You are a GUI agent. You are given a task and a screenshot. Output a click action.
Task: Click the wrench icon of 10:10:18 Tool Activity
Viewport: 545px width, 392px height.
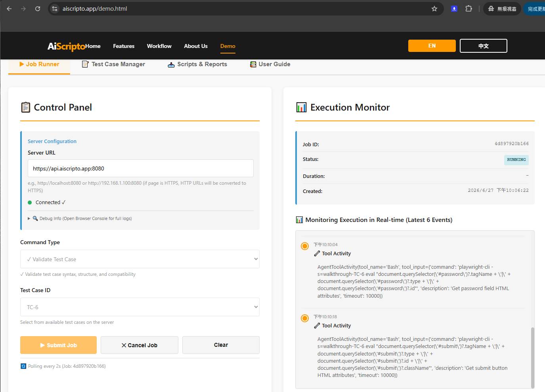[x=317, y=326]
